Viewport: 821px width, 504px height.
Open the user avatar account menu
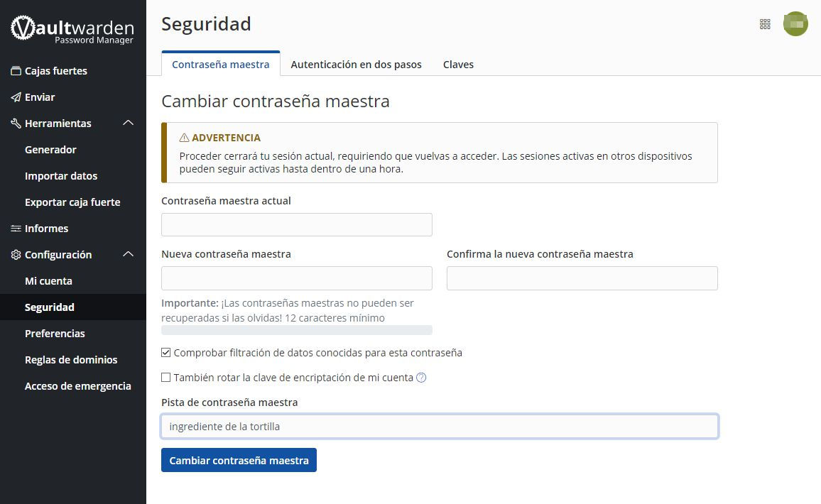[795, 24]
